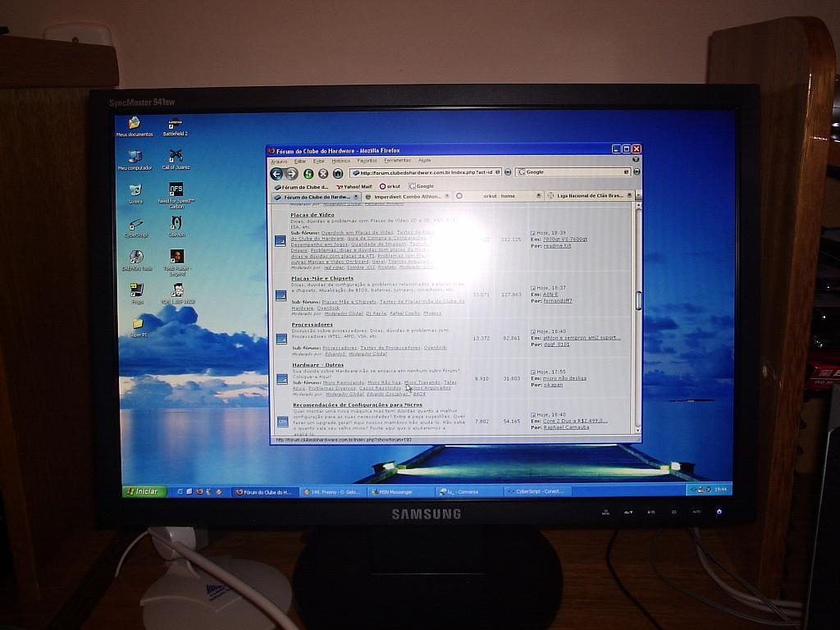Launch DAEMON Tools desktop shortcut
Viewport: 840px width, 630px height.
tap(137, 261)
